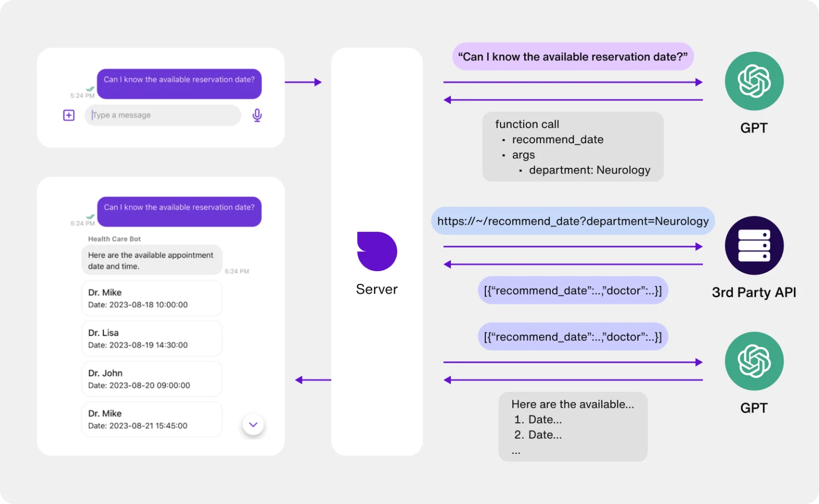This screenshot has width=819, height=504.
Task: Click the 'recommend_date' function name bullet
Action: (558, 140)
